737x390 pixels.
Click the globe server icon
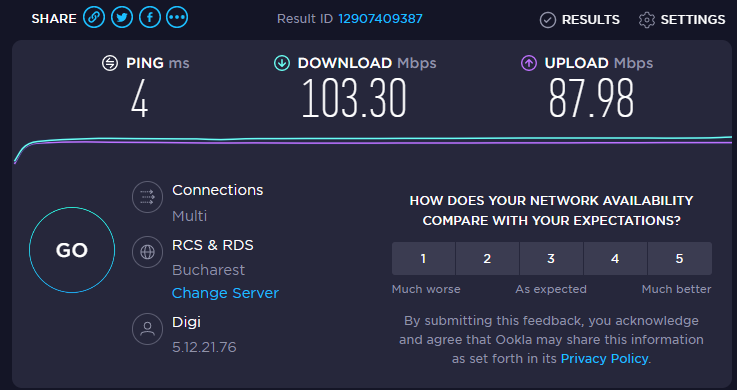[x=148, y=252]
